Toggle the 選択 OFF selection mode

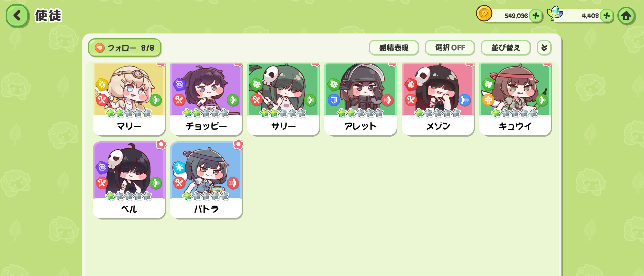450,48
